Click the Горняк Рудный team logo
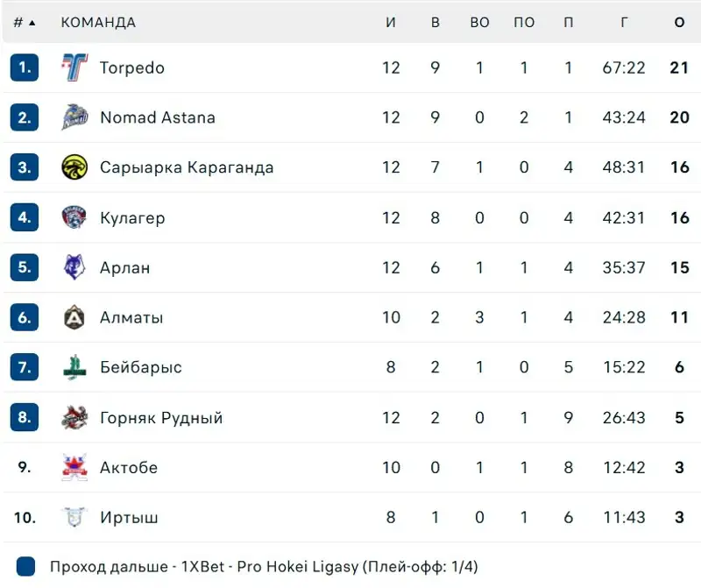 click(x=74, y=418)
